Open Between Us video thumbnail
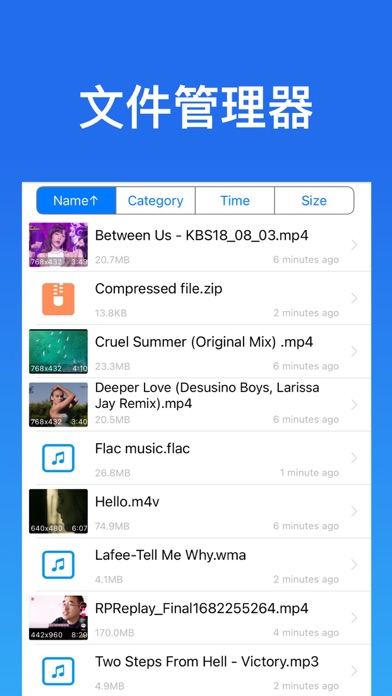Viewport: 392px width, 696px height. 58,245
